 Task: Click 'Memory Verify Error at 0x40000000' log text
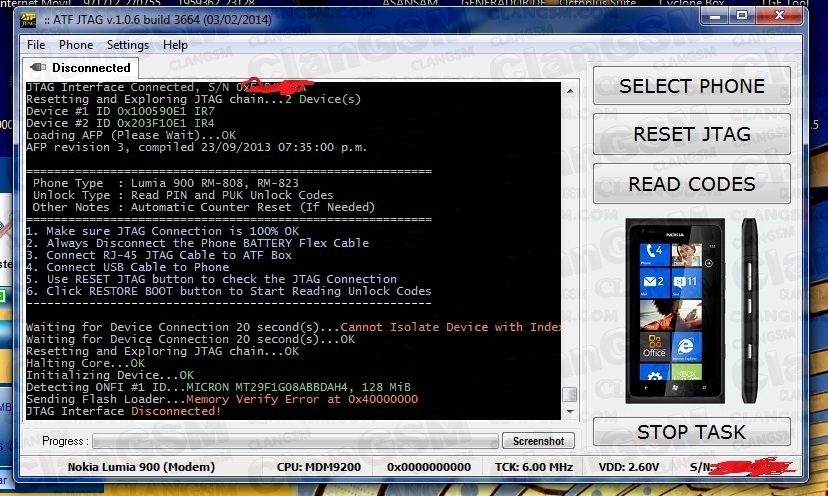(302, 399)
